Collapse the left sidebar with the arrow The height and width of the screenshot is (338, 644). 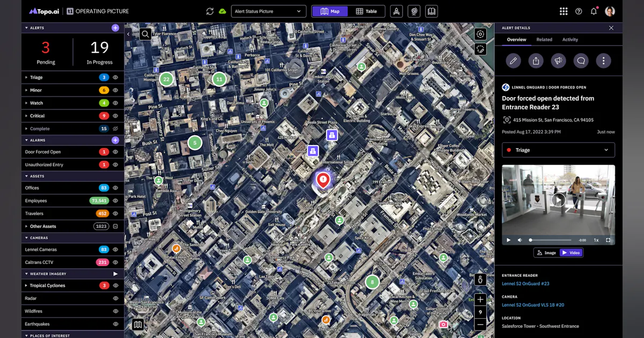(128, 34)
